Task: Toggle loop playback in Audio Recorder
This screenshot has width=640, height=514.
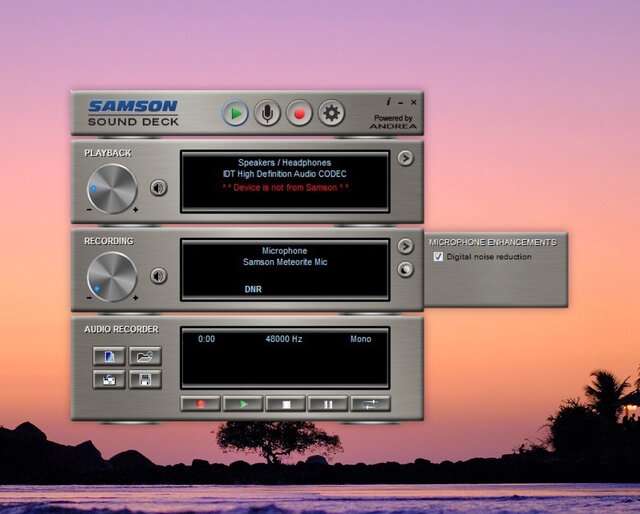Action: pos(371,404)
